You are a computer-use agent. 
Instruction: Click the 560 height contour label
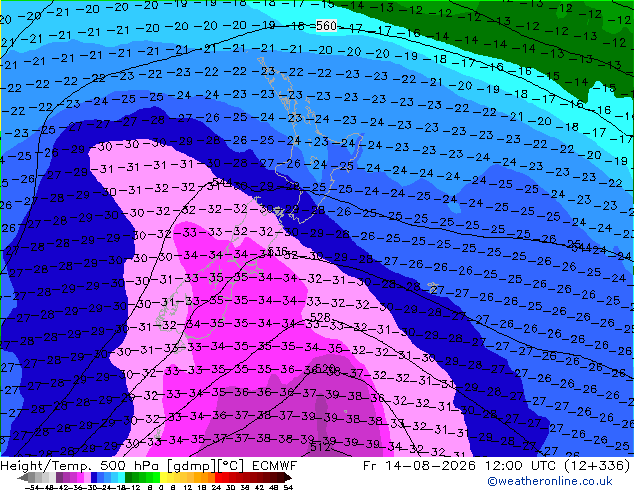pos(326,26)
